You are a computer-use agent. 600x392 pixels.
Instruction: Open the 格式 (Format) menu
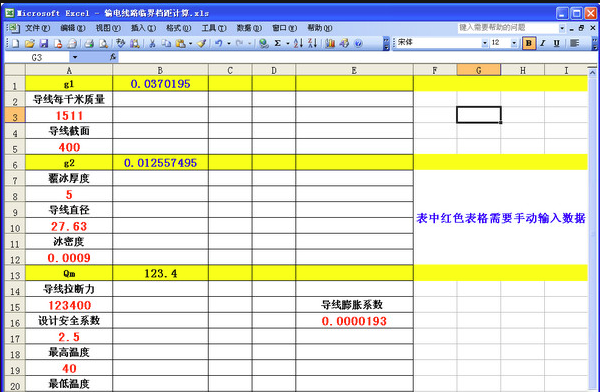pos(179,28)
